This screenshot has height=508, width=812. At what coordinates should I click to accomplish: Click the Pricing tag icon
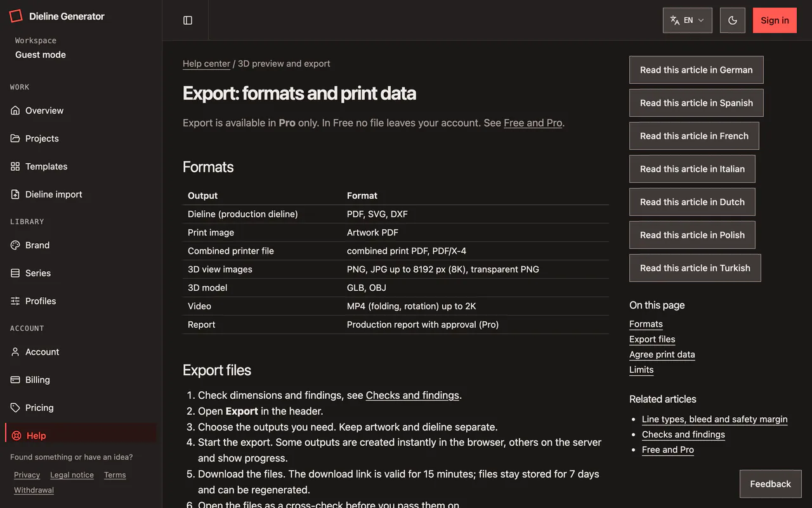click(x=15, y=408)
